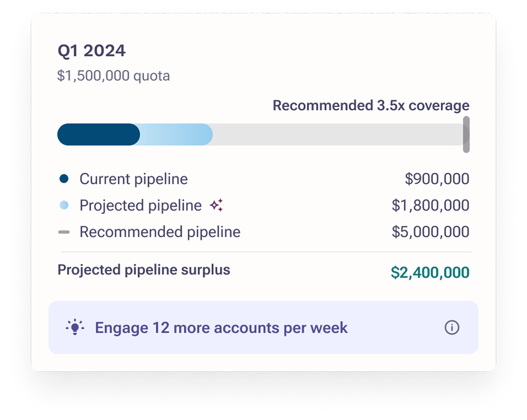Select the light blue Projected pipeline legend dot
Viewport: 527px width, 420px height.
coord(64,205)
